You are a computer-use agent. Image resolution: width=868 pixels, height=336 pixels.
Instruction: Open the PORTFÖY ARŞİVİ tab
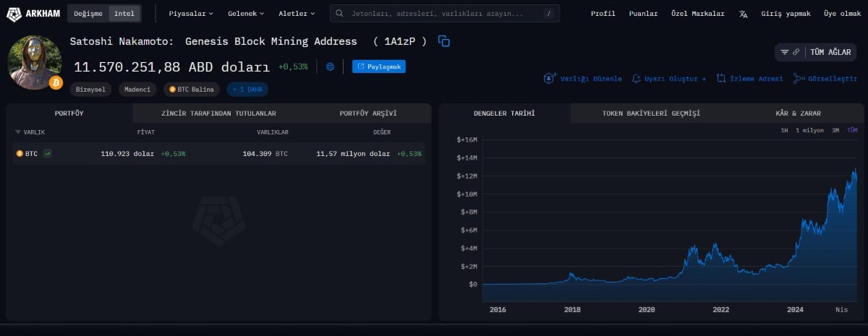368,113
